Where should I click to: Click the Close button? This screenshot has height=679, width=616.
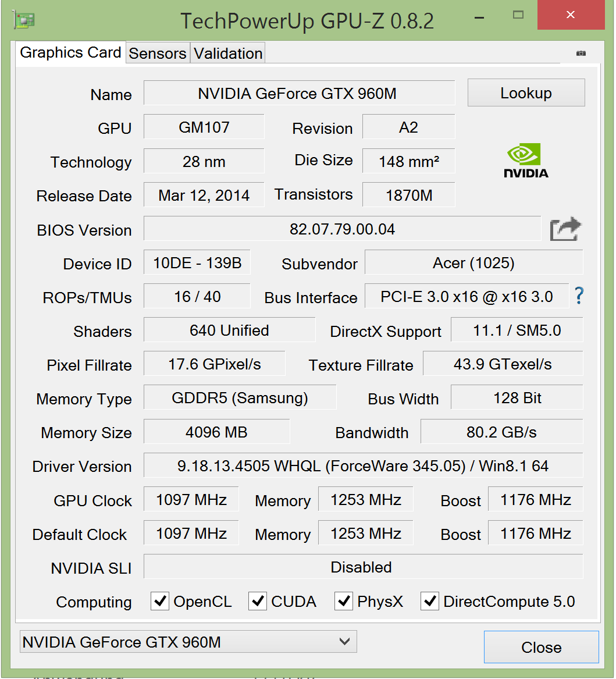pyautogui.click(x=541, y=647)
